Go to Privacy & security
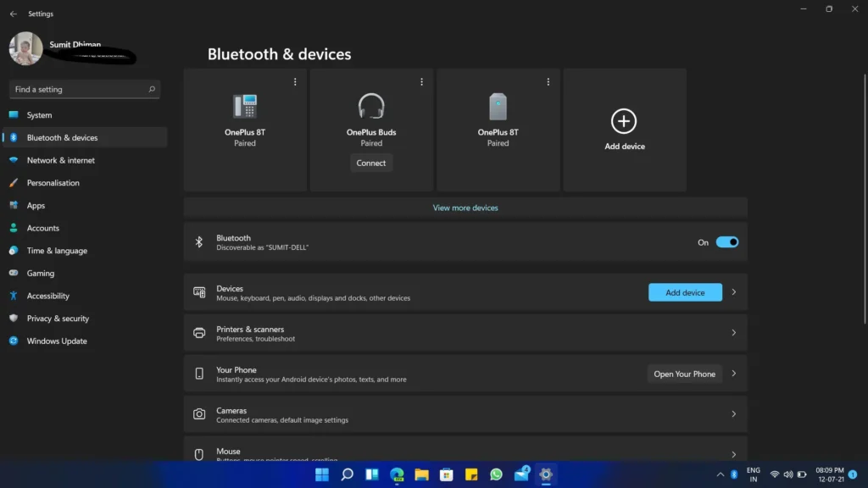Image resolution: width=868 pixels, height=488 pixels. [85, 319]
